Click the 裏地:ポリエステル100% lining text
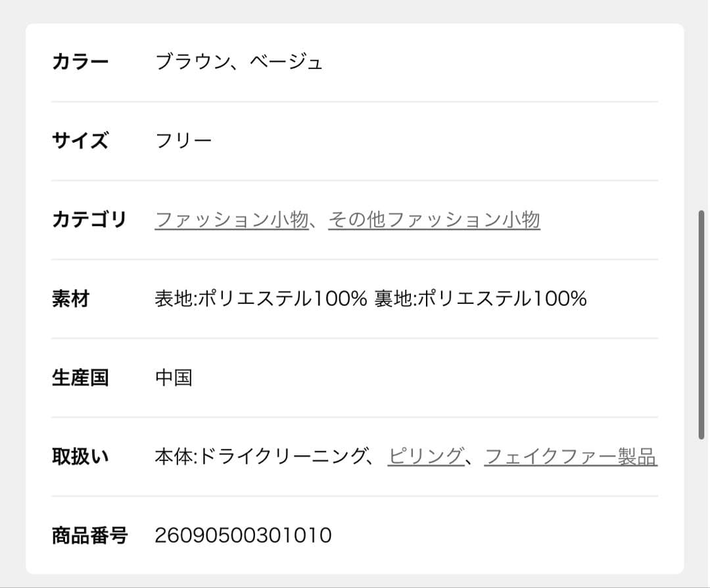 pyautogui.click(x=480, y=299)
